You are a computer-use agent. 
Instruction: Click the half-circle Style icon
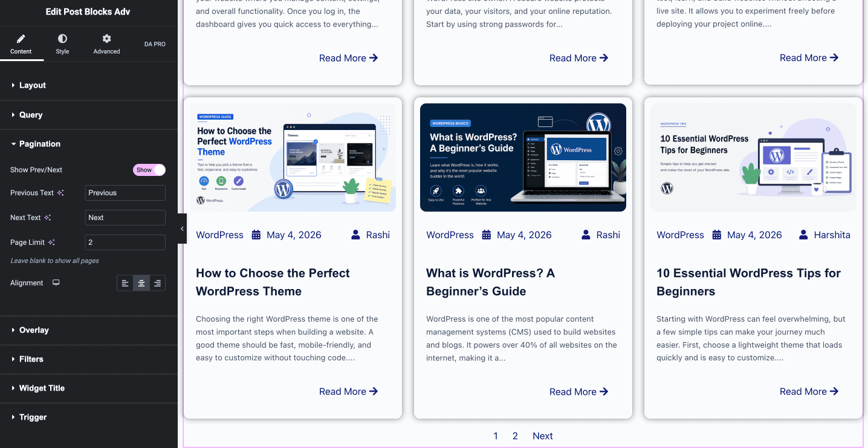click(x=62, y=39)
